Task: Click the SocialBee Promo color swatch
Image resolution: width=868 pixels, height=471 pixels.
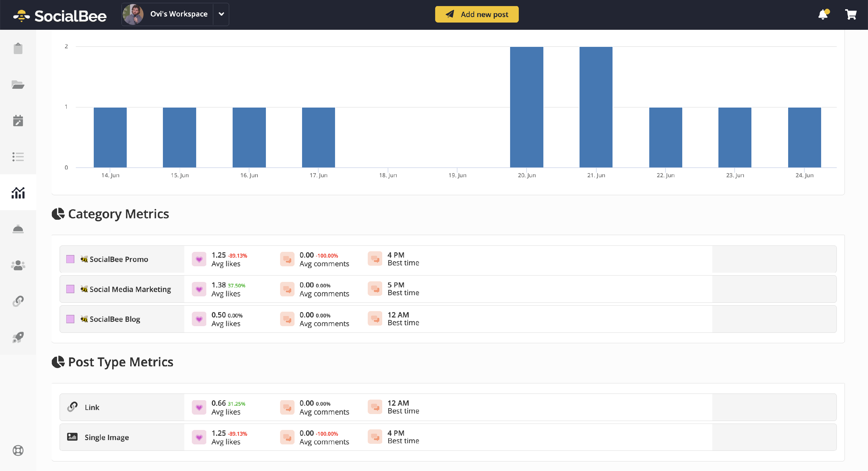Action: [70, 259]
